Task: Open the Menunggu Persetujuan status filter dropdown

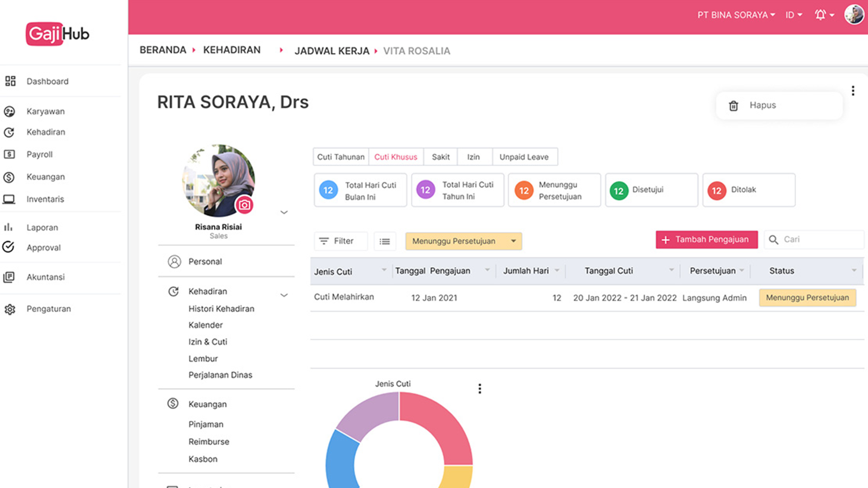Action: coord(463,241)
